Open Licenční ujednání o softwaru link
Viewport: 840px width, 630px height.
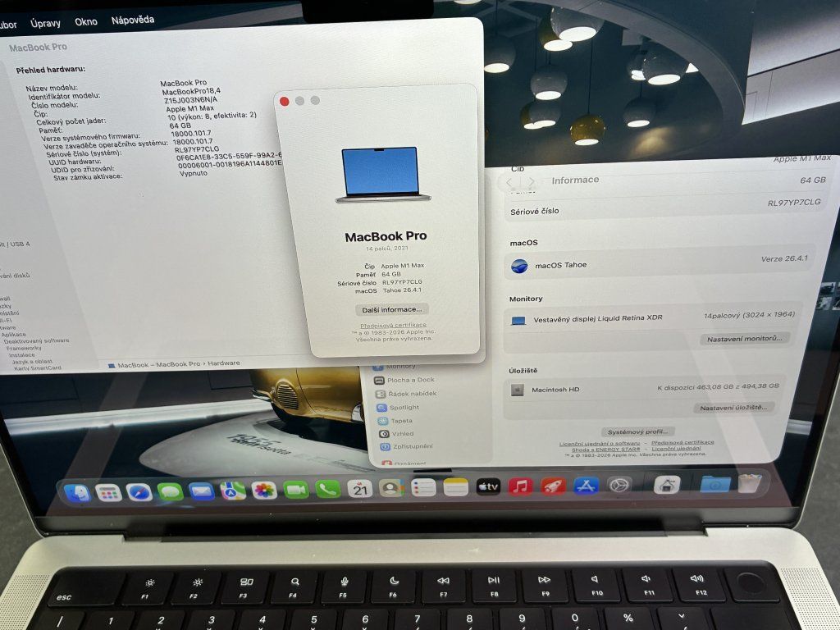[x=600, y=444]
